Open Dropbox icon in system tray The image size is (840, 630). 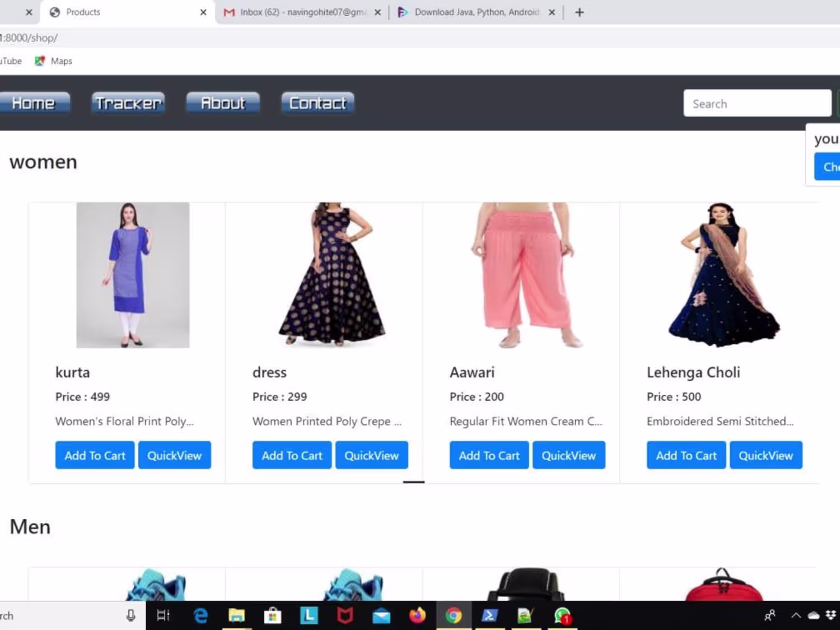[x=831, y=615]
